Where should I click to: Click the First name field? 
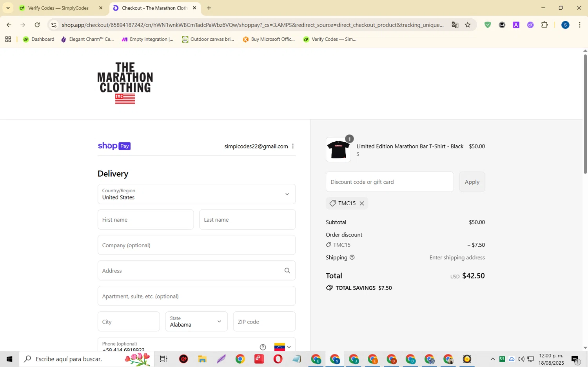tap(145, 220)
